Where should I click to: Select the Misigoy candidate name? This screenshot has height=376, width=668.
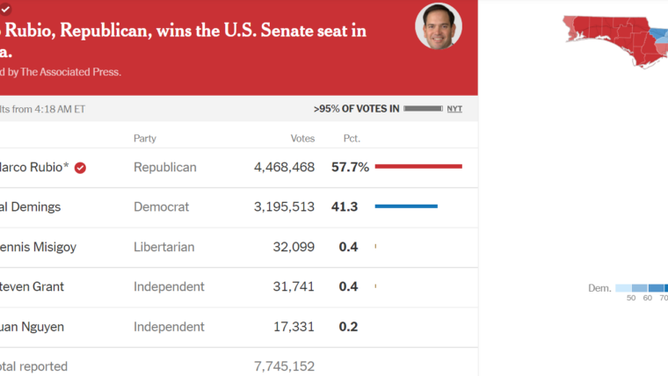[x=38, y=247]
